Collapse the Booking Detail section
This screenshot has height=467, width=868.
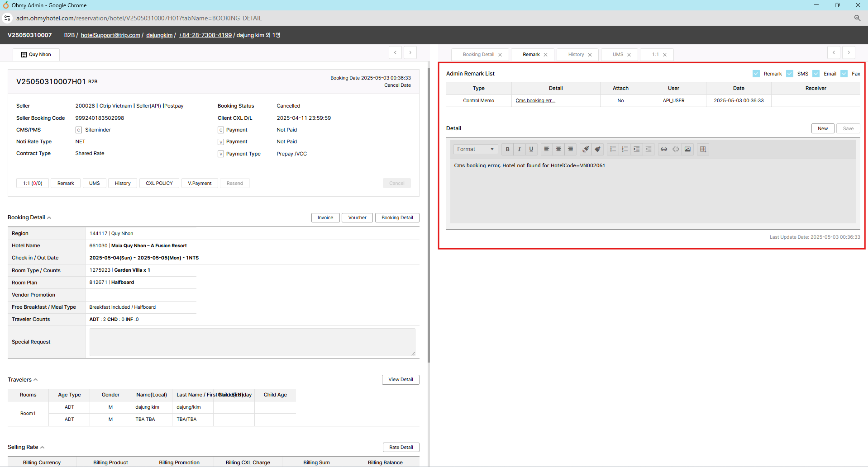[49, 218]
